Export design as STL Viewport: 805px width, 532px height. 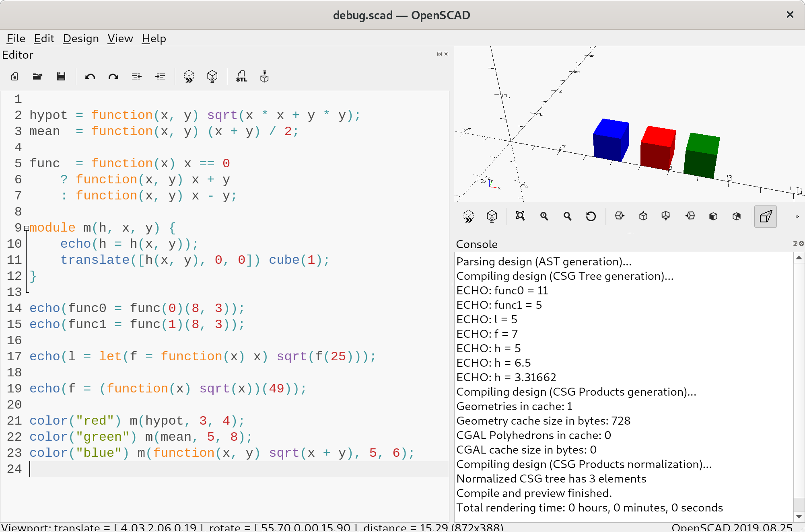coord(241,76)
